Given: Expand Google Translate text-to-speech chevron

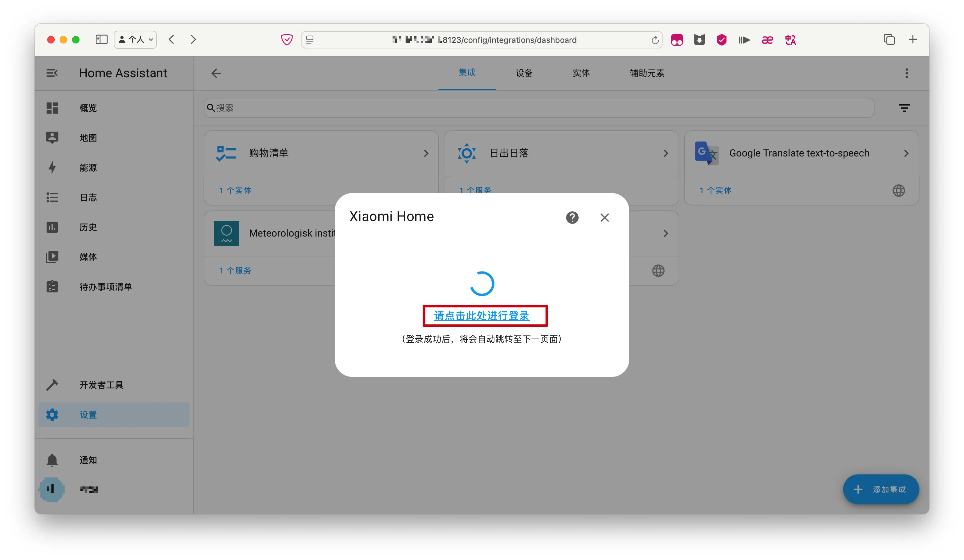Looking at the screenshot, I should point(906,153).
